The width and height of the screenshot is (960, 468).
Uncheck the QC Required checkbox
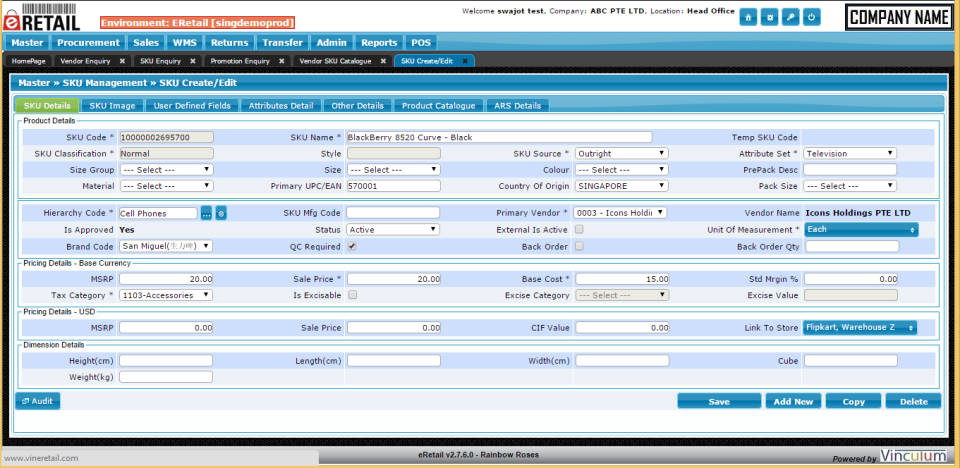[x=351, y=246]
